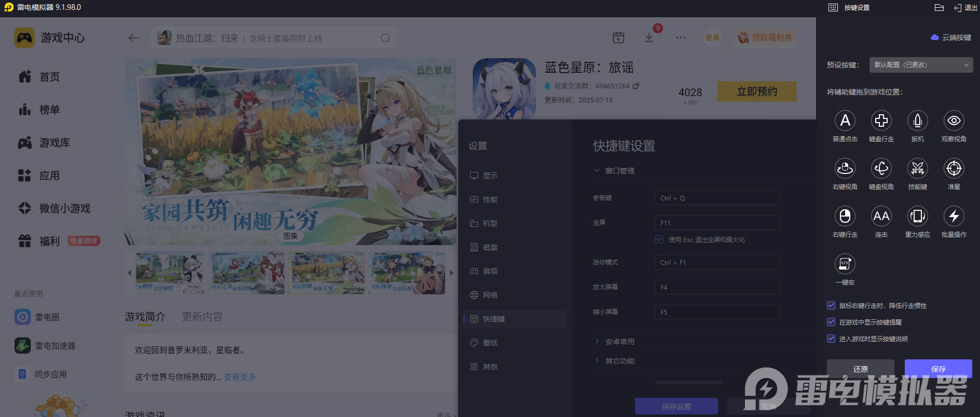Click 领取福利券 button
980x417 pixels.
tap(765, 37)
